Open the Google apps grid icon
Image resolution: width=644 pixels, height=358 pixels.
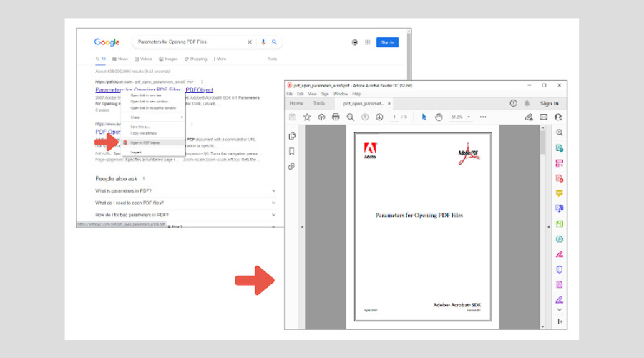click(x=368, y=42)
